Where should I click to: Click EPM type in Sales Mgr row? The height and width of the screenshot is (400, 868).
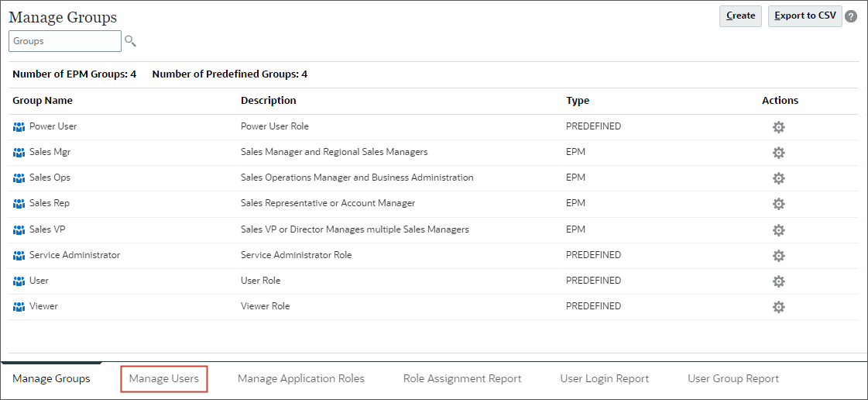576,152
